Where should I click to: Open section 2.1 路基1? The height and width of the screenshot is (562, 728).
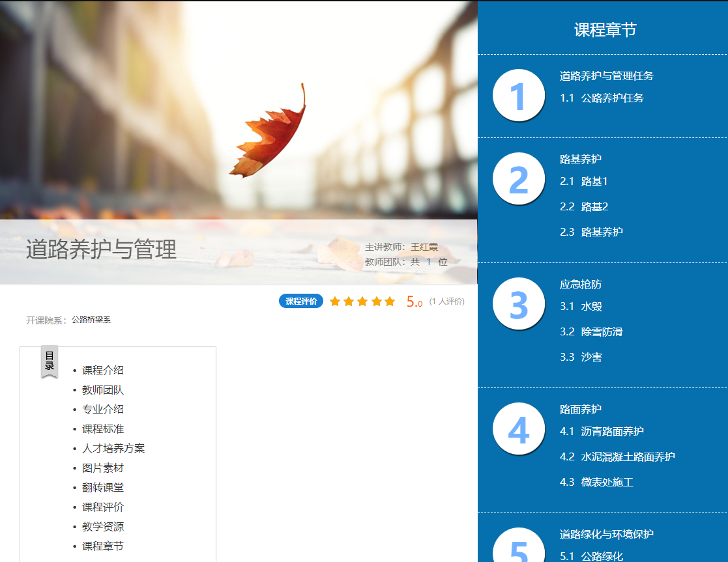[583, 181]
